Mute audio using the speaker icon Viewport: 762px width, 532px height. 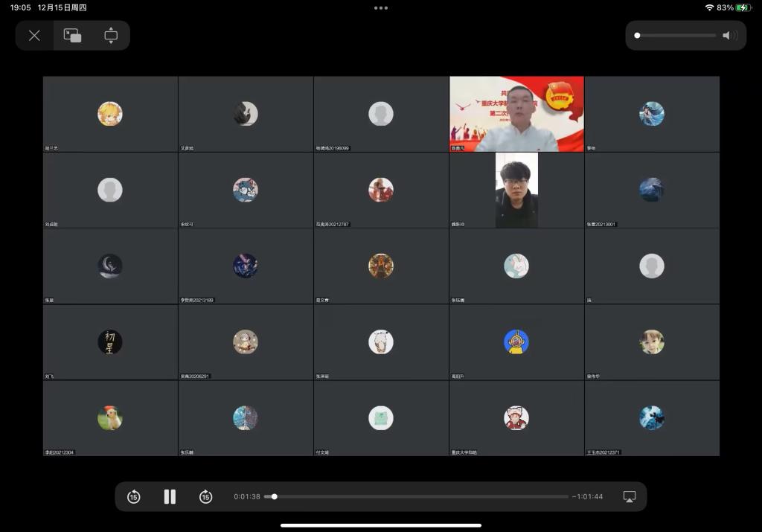tap(729, 36)
